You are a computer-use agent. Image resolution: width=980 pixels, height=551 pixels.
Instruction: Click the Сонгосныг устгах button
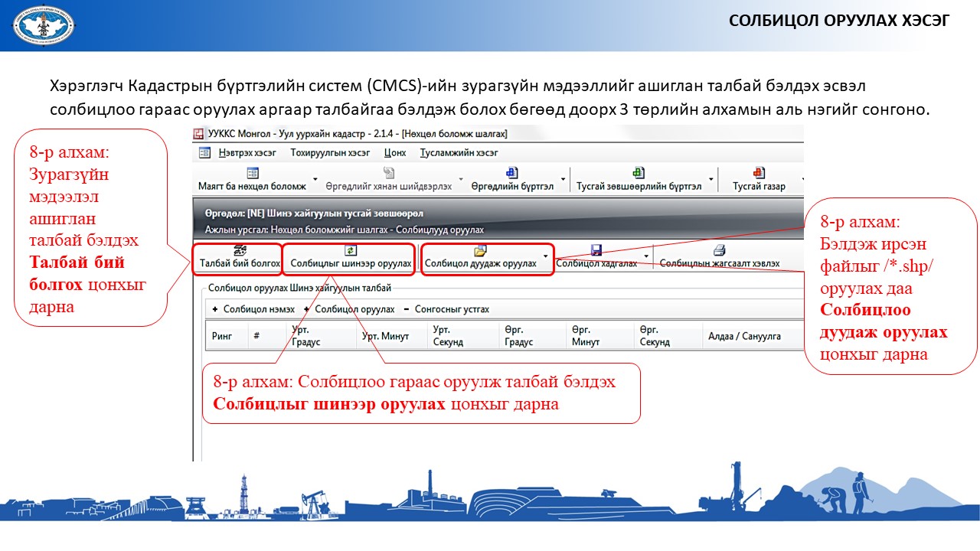click(451, 309)
